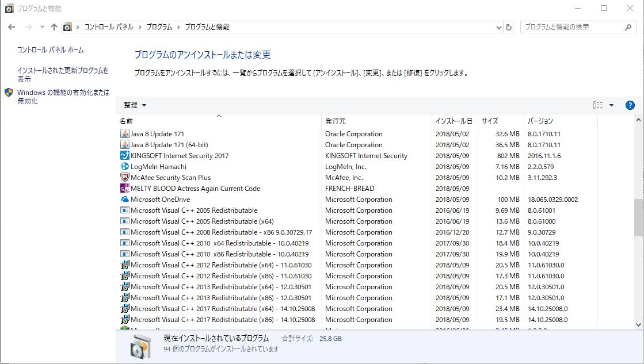644x364 pixels.
Task: Click version 2.2.0.579 cell
Action: click(541, 167)
